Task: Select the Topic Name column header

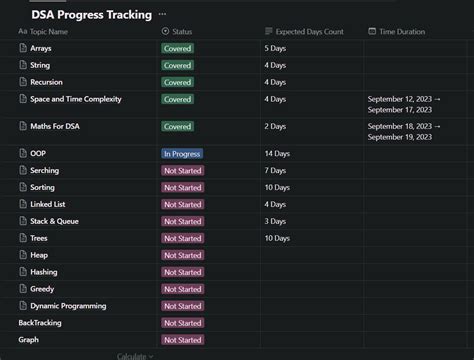Action: tap(43, 31)
